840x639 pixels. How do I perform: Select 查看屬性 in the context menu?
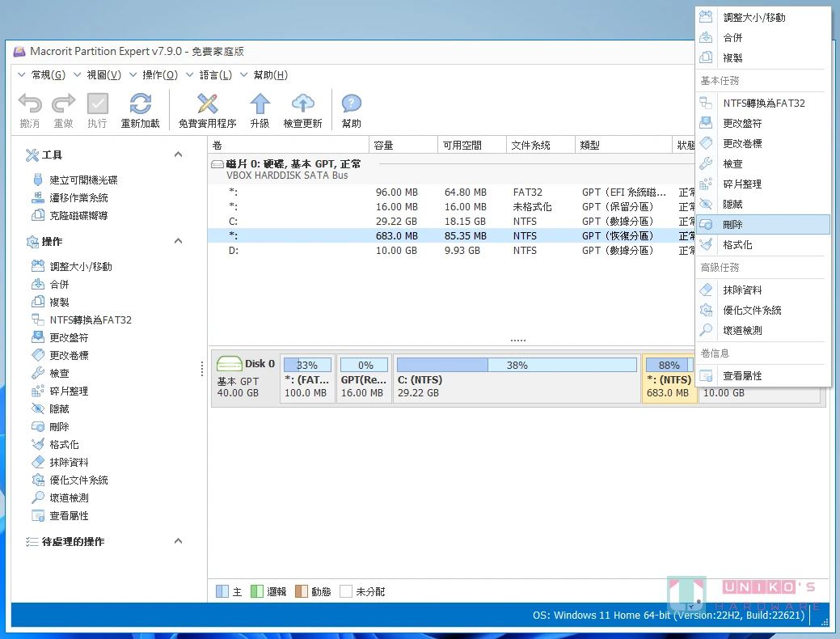tap(763, 376)
